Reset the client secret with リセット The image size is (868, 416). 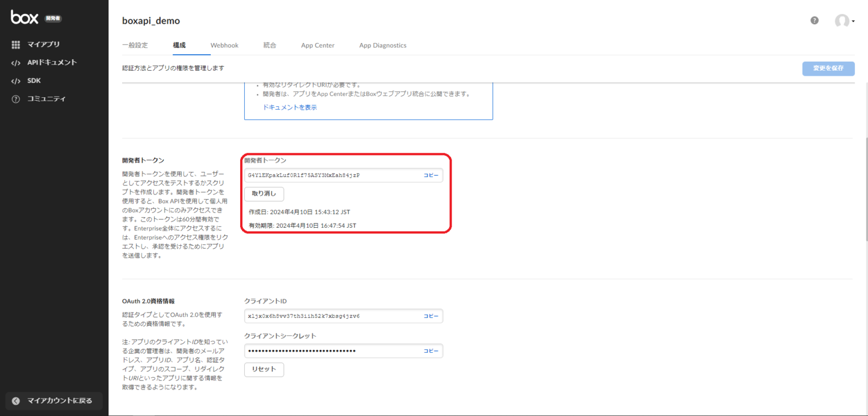pos(263,369)
